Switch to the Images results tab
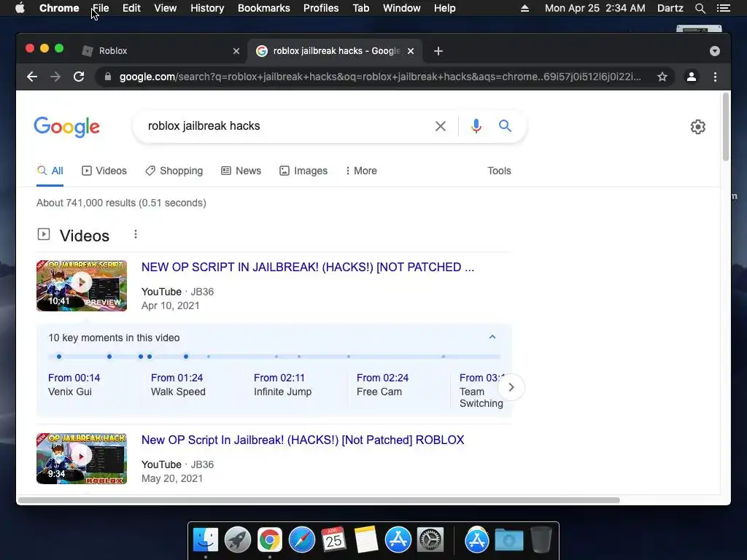The image size is (747, 560). pyautogui.click(x=303, y=171)
